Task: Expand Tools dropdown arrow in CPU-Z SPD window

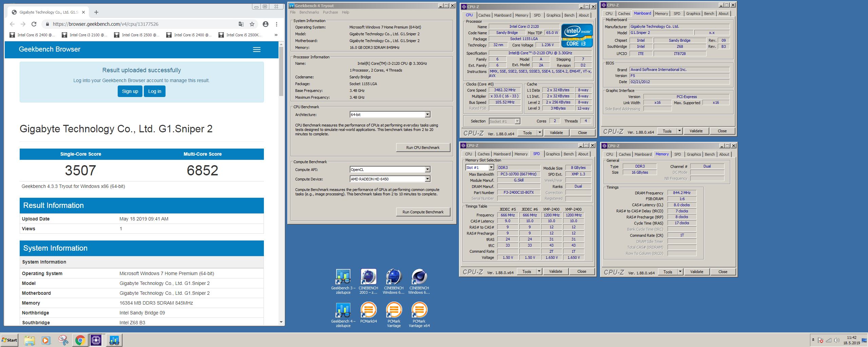Action: (539, 271)
